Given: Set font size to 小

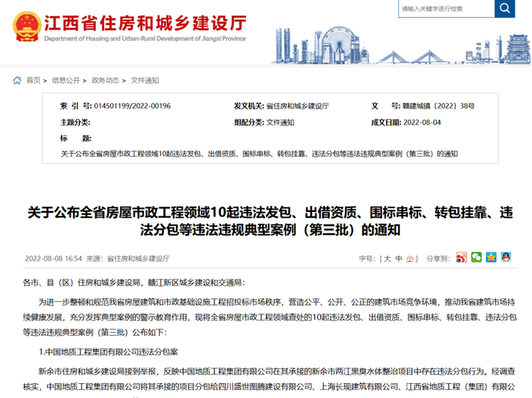Looking at the screenshot, I should (410, 258).
